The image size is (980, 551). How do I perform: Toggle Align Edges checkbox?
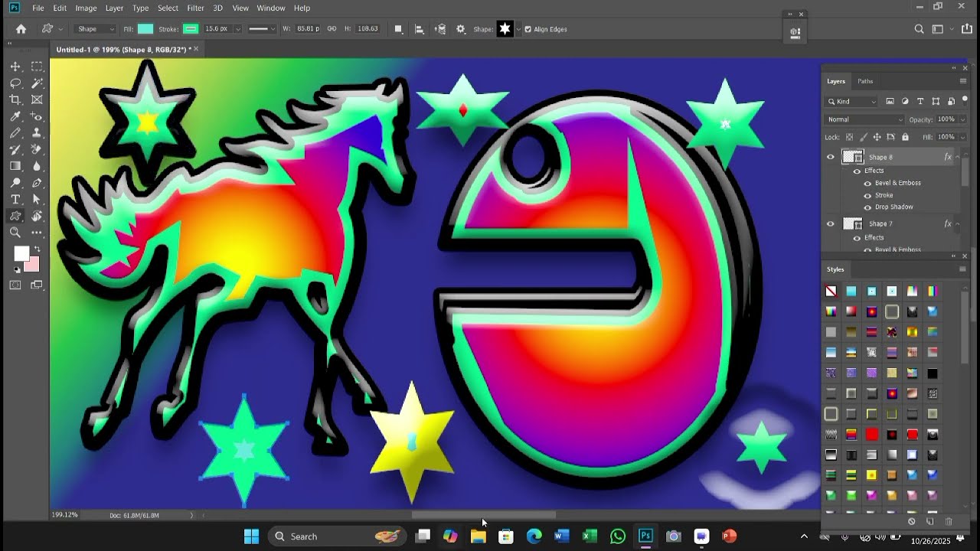[x=528, y=29]
